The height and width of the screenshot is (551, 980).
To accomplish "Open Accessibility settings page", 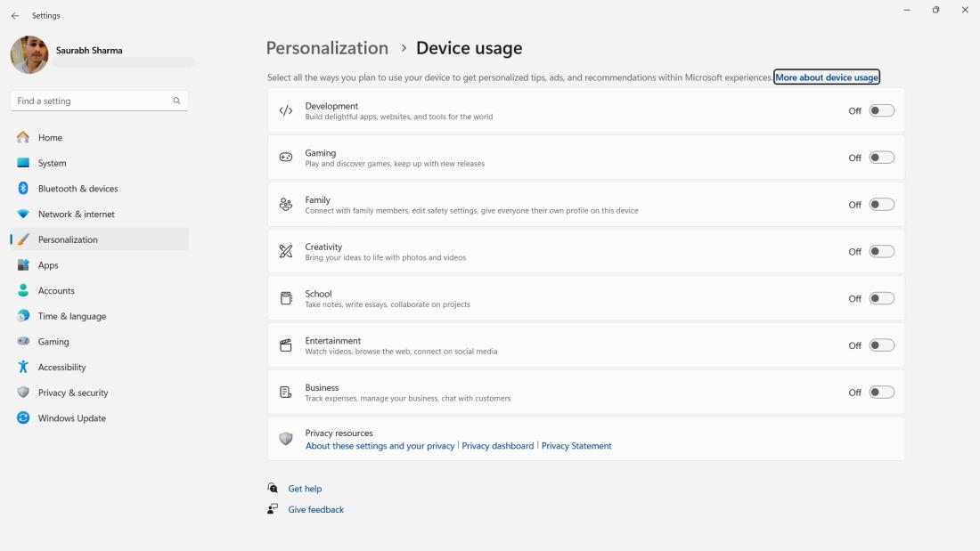I will 61,368.
